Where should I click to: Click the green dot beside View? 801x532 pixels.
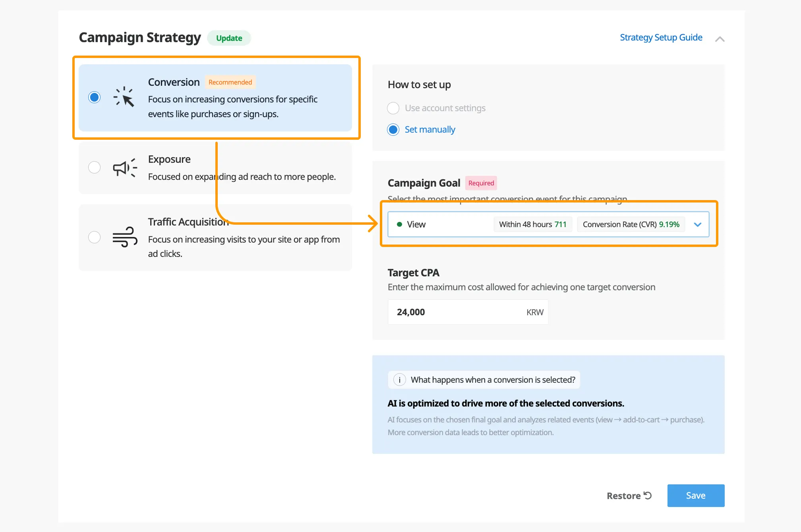point(399,224)
